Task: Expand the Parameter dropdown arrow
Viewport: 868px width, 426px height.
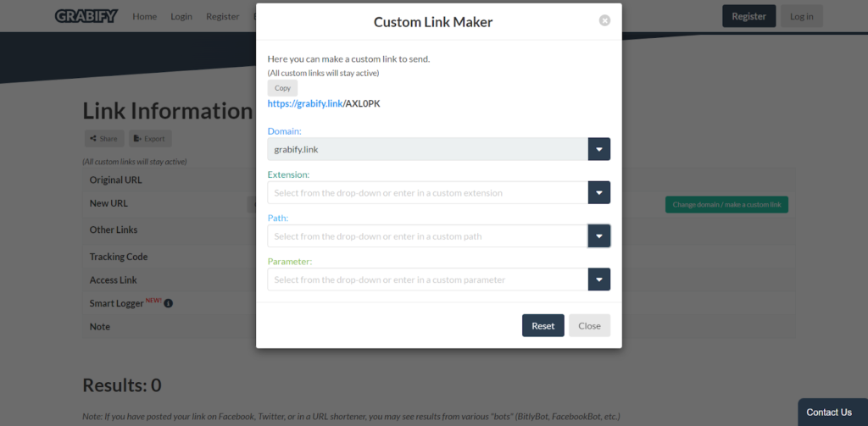Action: point(599,279)
